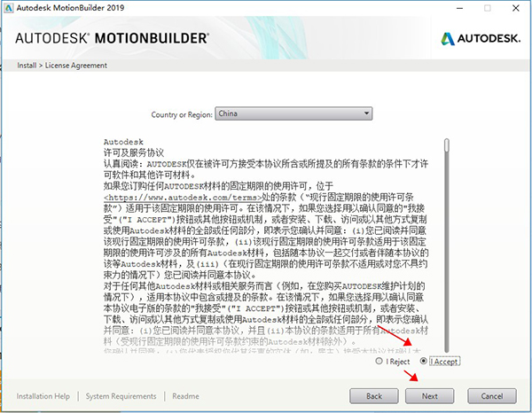Click the Install > License Agreement breadcrumb

click(x=62, y=65)
